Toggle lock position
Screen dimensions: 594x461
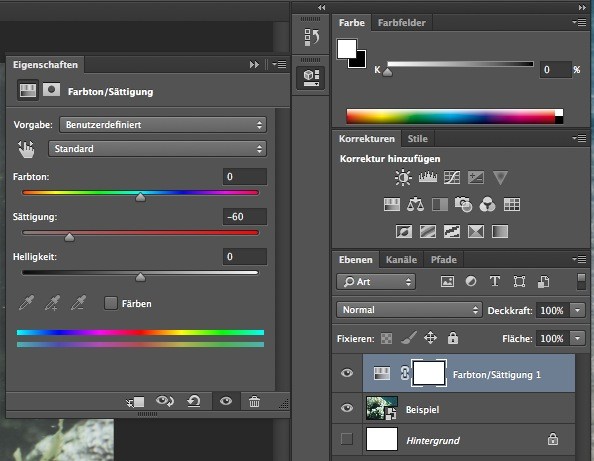430,338
